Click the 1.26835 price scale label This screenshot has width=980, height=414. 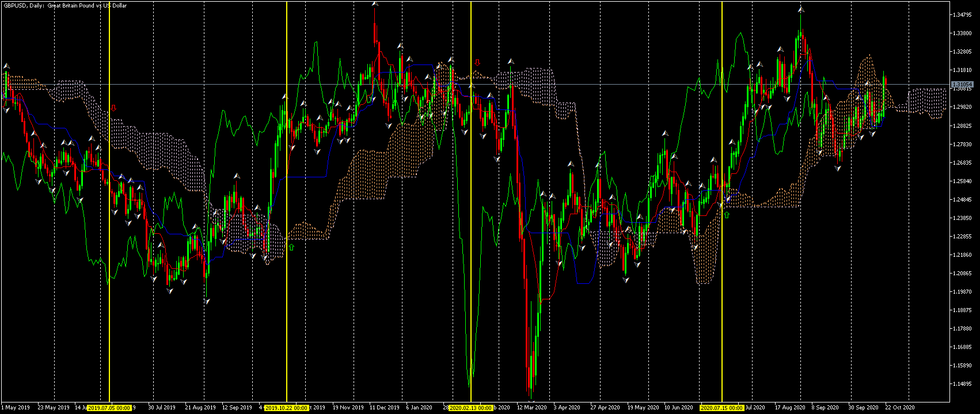pyautogui.click(x=962, y=162)
